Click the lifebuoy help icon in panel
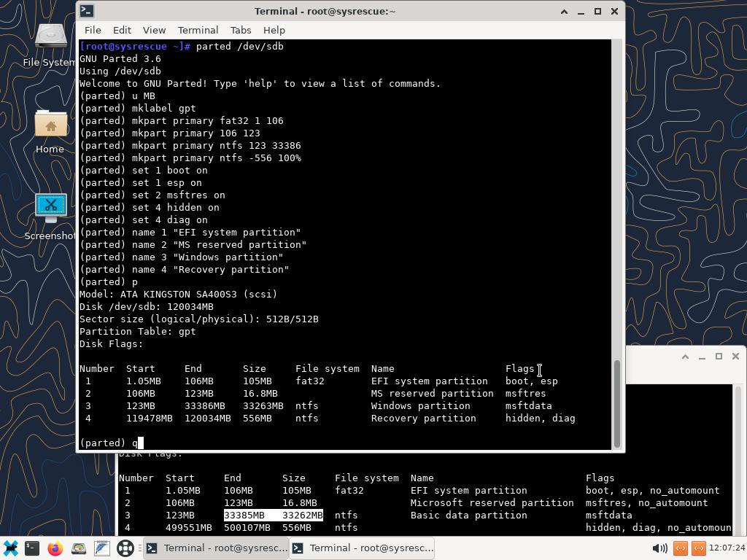 [x=125, y=548]
